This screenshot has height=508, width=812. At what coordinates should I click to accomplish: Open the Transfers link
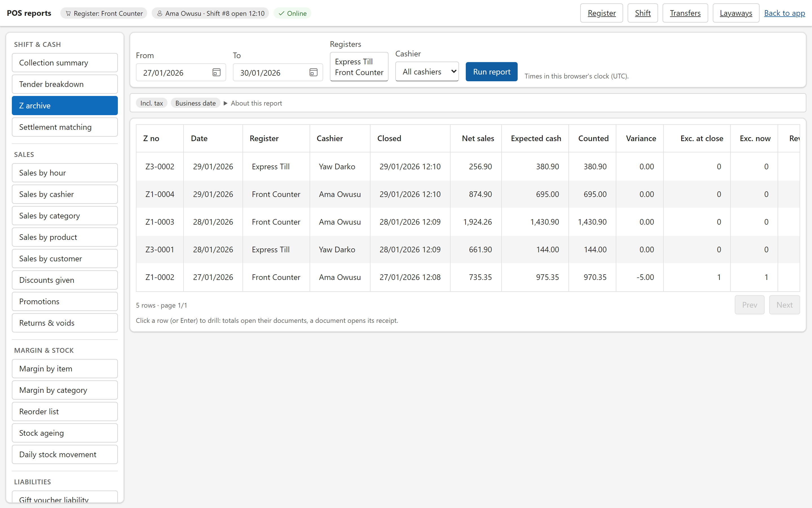pos(685,13)
